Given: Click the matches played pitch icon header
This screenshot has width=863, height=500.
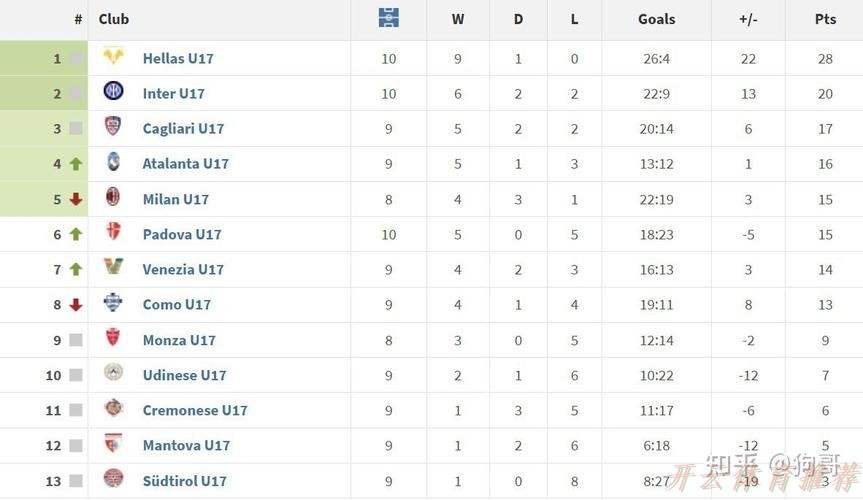Looking at the screenshot, I should coord(389,18).
